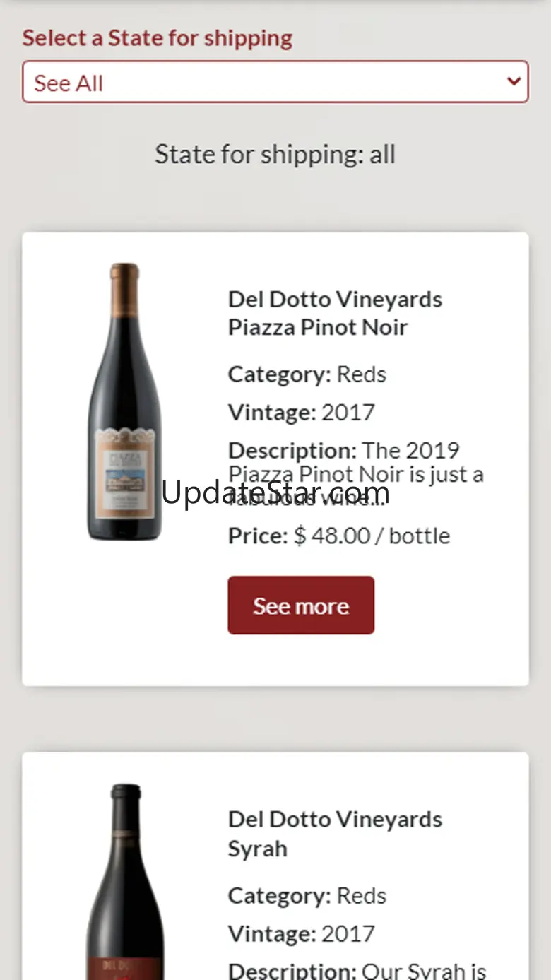Click the See more button
The image size is (551, 980).
pos(301,606)
